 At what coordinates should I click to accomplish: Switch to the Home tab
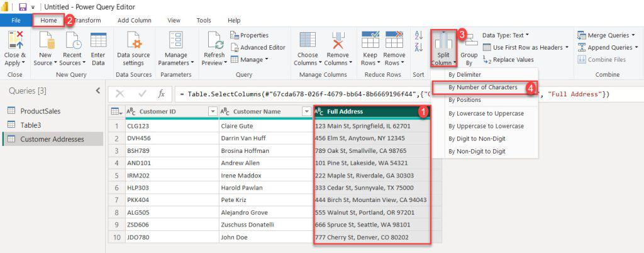49,20
